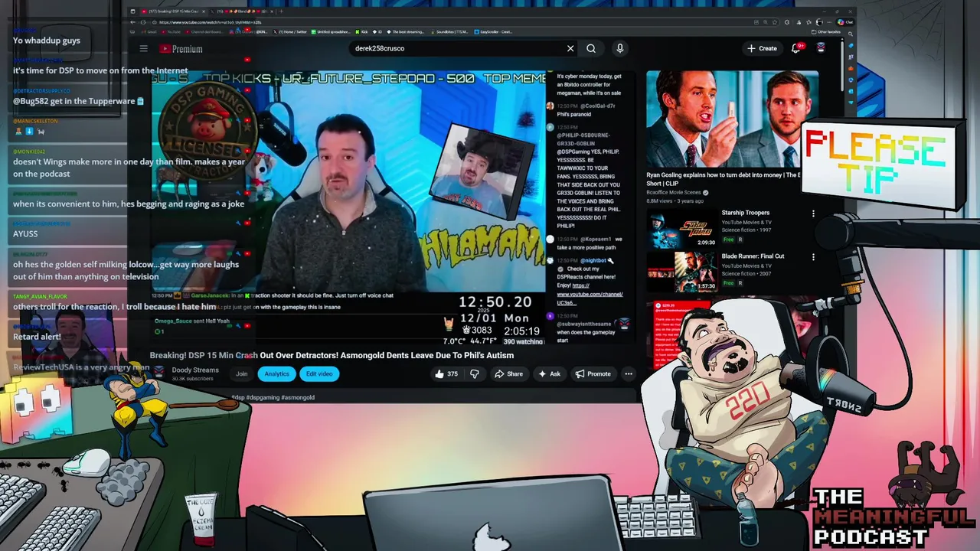Join the Doody Streams channel
This screenshot has width=980, height=551.
[242, 373]
